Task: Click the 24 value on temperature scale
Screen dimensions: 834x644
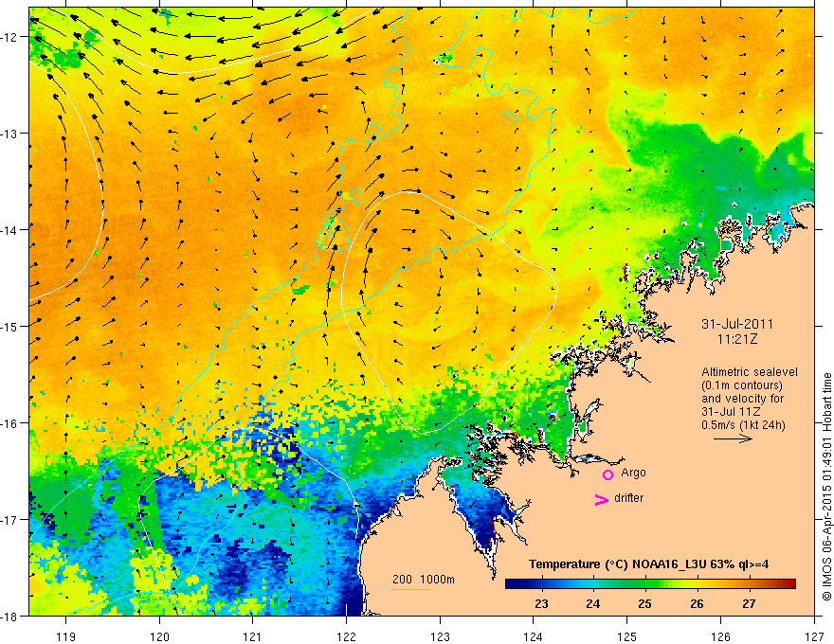Action: coord(593,603)
